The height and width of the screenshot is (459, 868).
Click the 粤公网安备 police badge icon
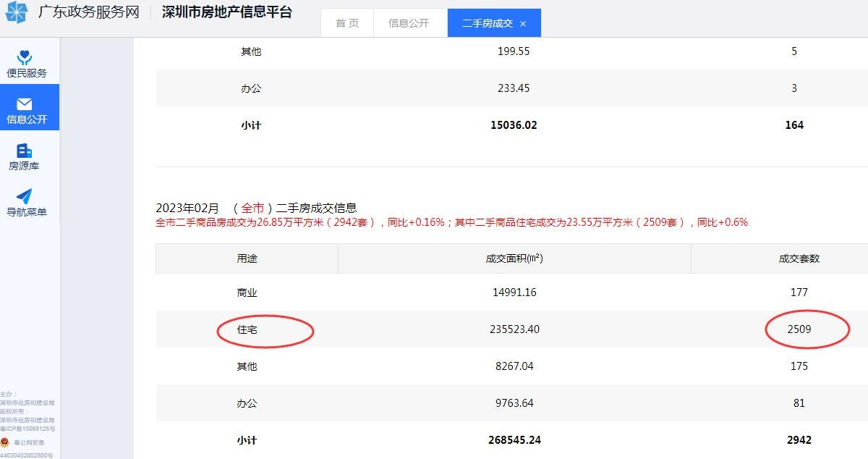click(x=6, y=442)
